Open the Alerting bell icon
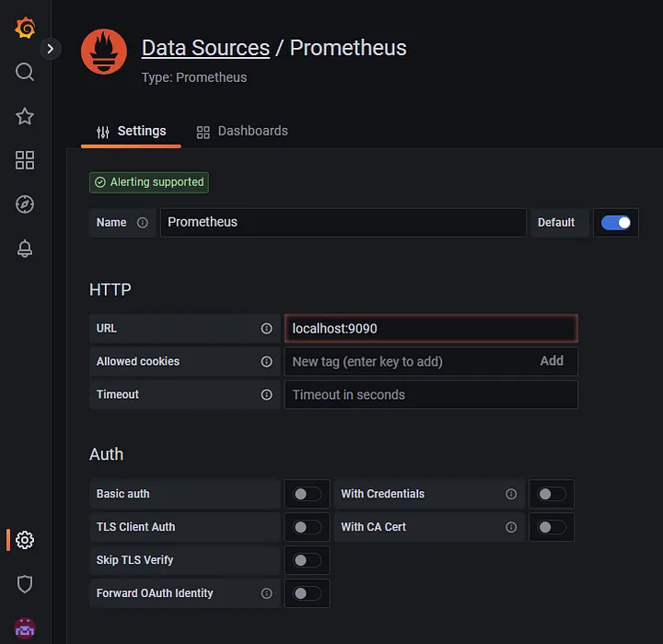The width and height of the screenshot is (663, 644). [25, 249]
